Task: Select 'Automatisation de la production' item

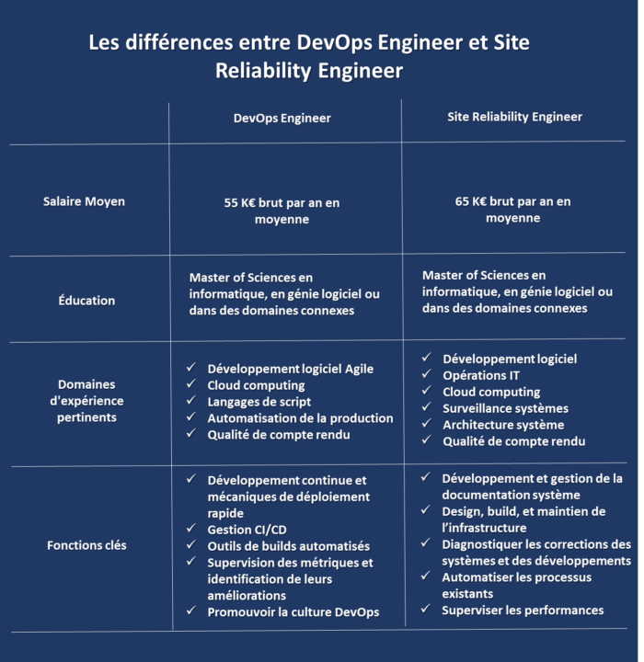Action: tap(300, 418)
